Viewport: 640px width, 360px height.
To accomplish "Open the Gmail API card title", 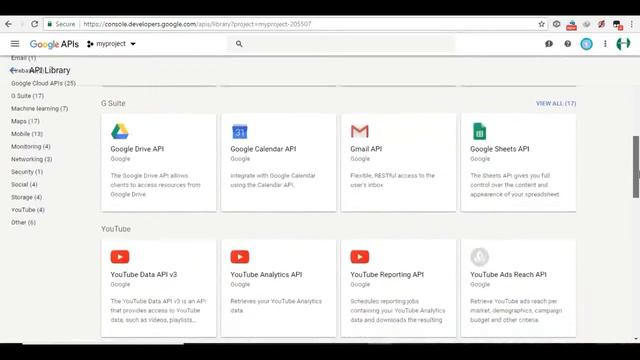I will (366, 149).
